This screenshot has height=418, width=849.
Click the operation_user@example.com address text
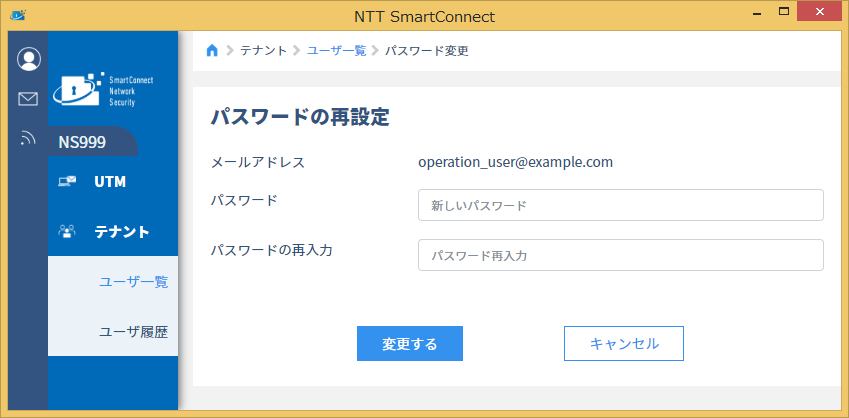[x=515, y=162]
